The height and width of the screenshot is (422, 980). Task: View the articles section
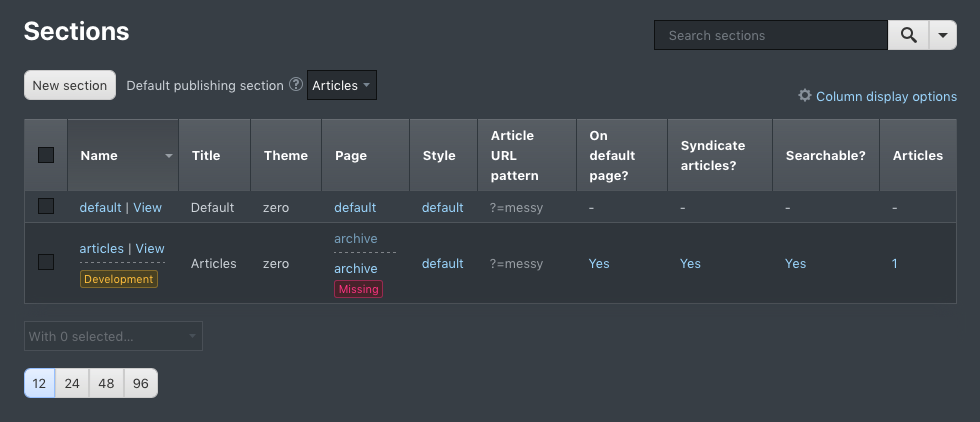[150, 249]
